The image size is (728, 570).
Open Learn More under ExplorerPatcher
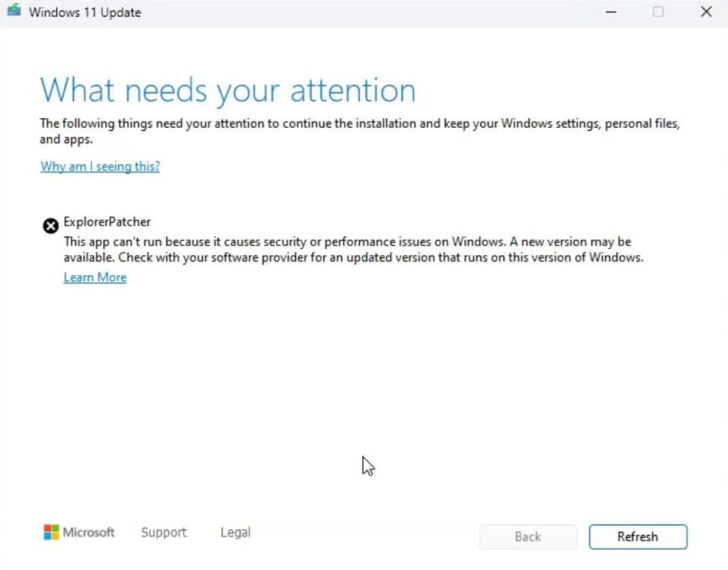(x=95, y=277)
